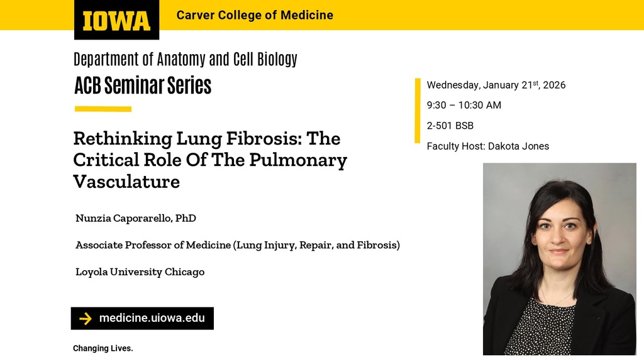Click the short yellow underline below the seminar heading

[x=103, y=109]
